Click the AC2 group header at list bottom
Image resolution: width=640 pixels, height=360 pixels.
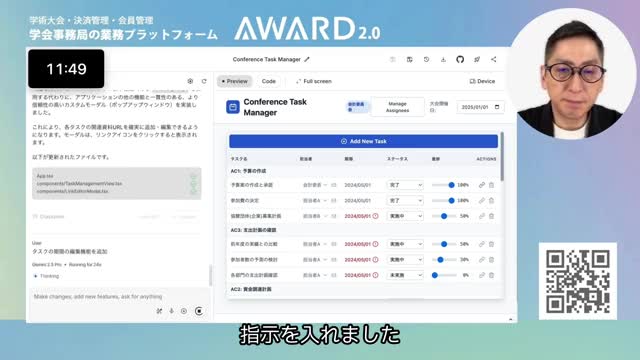(x=251, y=289)
